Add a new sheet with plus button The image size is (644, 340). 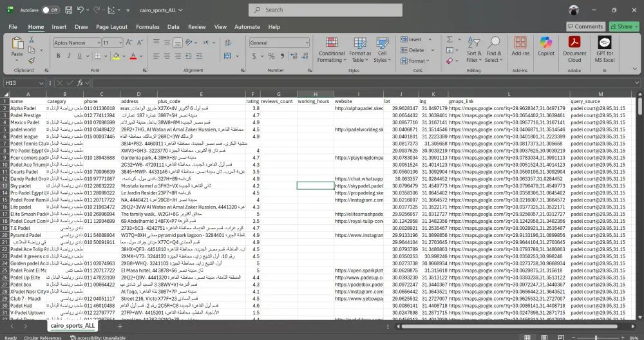(x=120, y=326)
